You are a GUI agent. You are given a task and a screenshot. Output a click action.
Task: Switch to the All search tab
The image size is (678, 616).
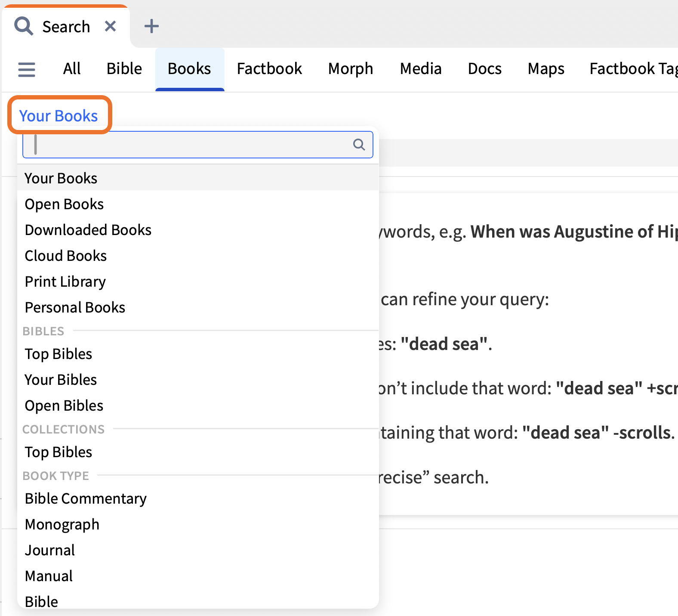pos(72,69)
